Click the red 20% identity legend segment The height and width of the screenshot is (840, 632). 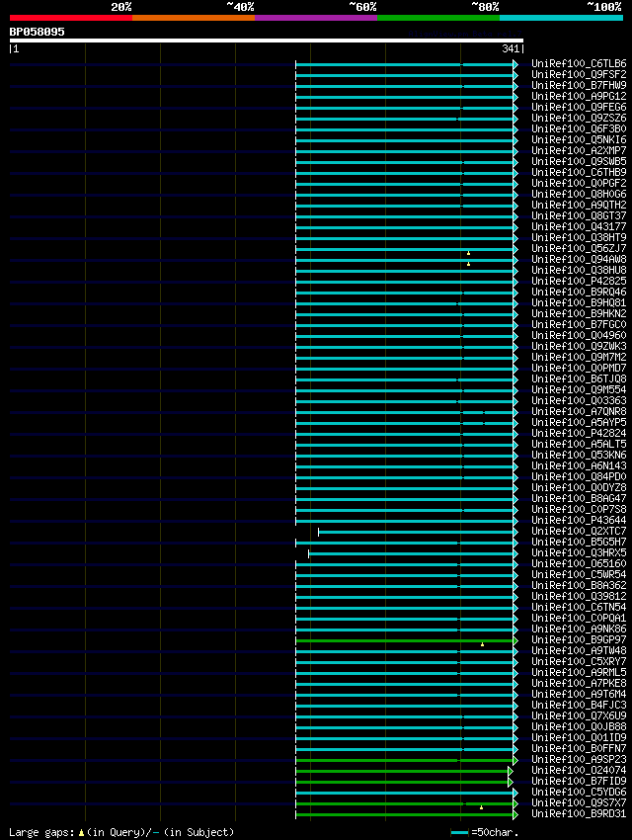point(71,18)
